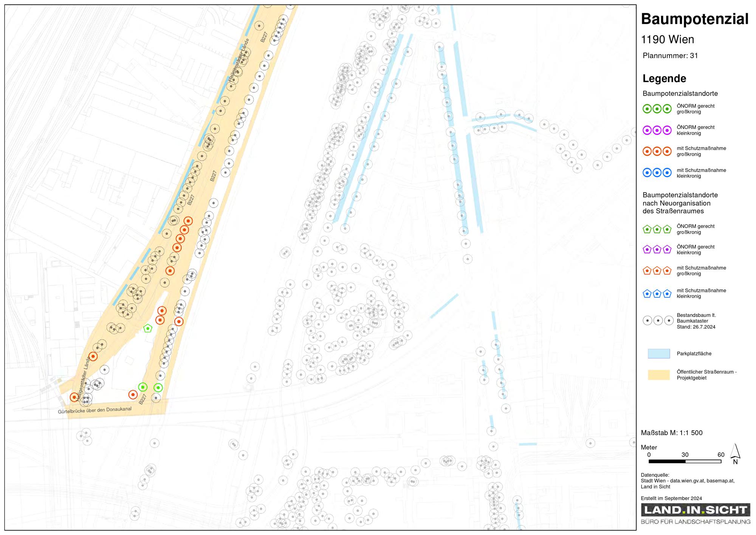The height and width of the screenshot is (535, 756).
Task: Click orange Schutzmaßnahme großkronig legend circles
Action: point(657,152)
